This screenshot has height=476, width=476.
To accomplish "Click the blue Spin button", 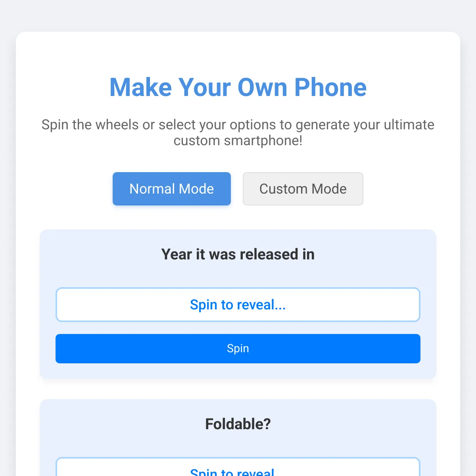I will point(238,349).
